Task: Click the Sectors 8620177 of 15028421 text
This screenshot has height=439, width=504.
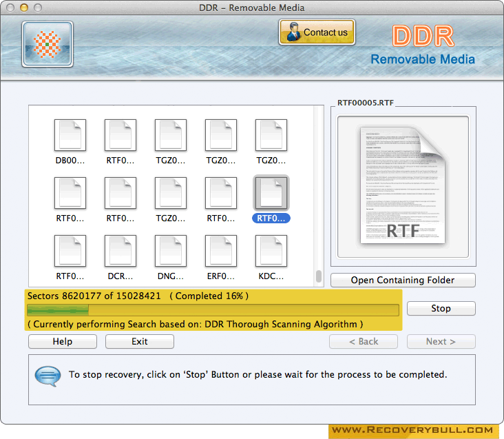Action: tap(94, 296)
